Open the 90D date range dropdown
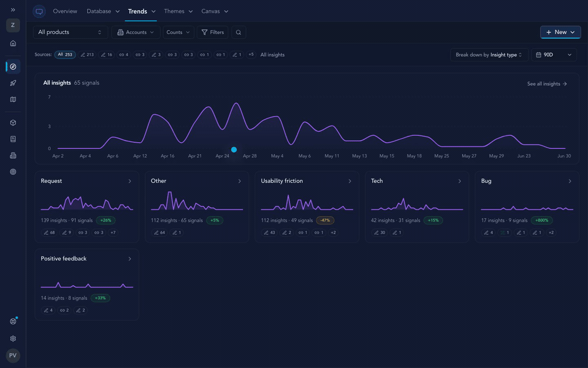 [554, 55]
